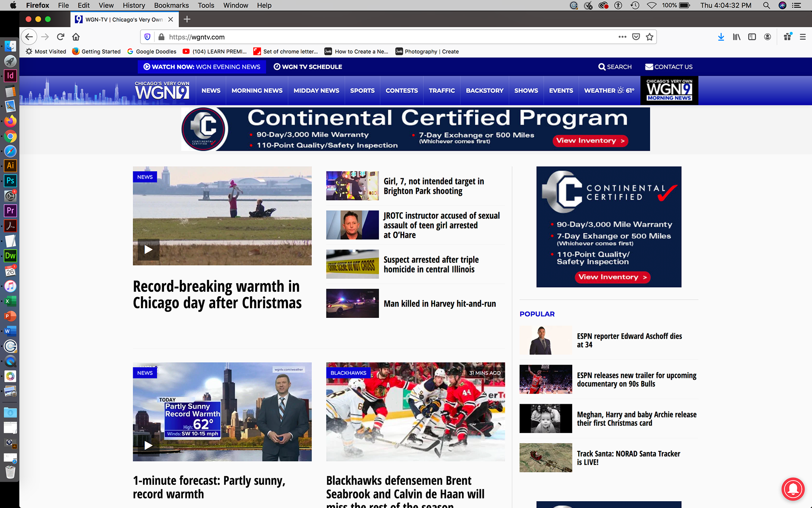This screenshot has height=508, width=812.
Task: Open page actions three-dot menu
Action: click(622, 37)
